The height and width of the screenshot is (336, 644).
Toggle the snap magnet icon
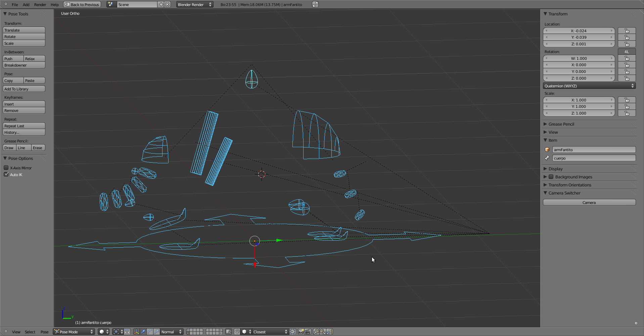point(237,332)
